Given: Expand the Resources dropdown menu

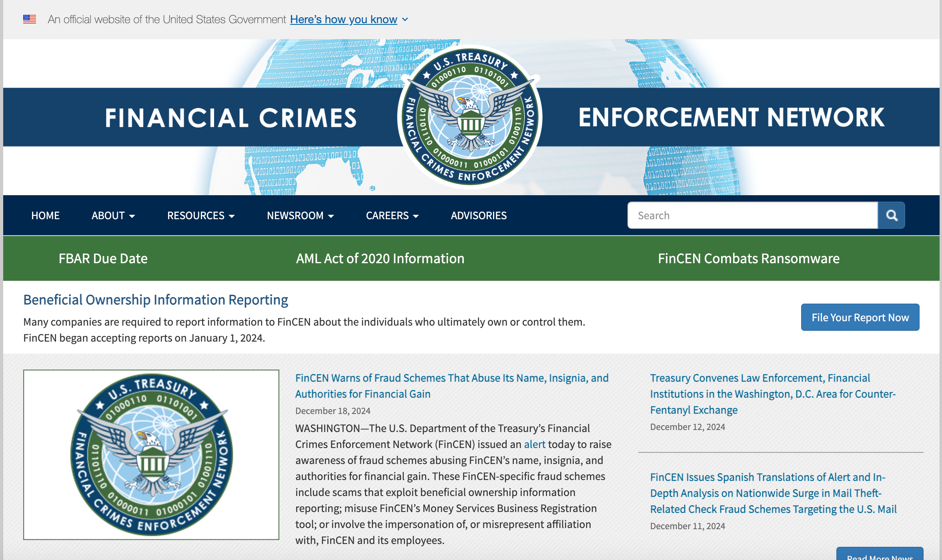Looking at the screenshot, I should (200, 216).
